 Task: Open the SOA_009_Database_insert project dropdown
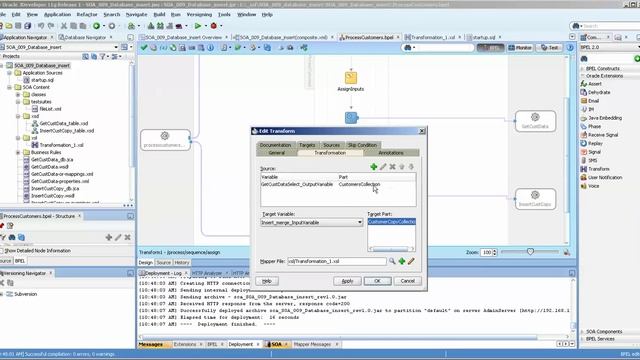click(x=116, y=47)
